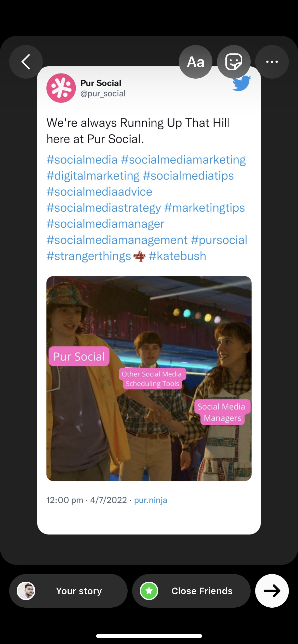
Task: Tap the home indicator bar
Action: pos(149,636)
